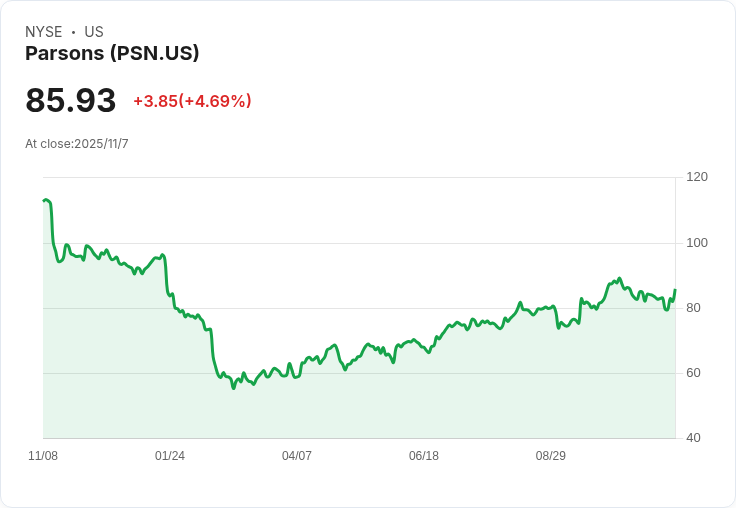
Task: Select the 04/07 x-axis date label
Action: [297, 456]
